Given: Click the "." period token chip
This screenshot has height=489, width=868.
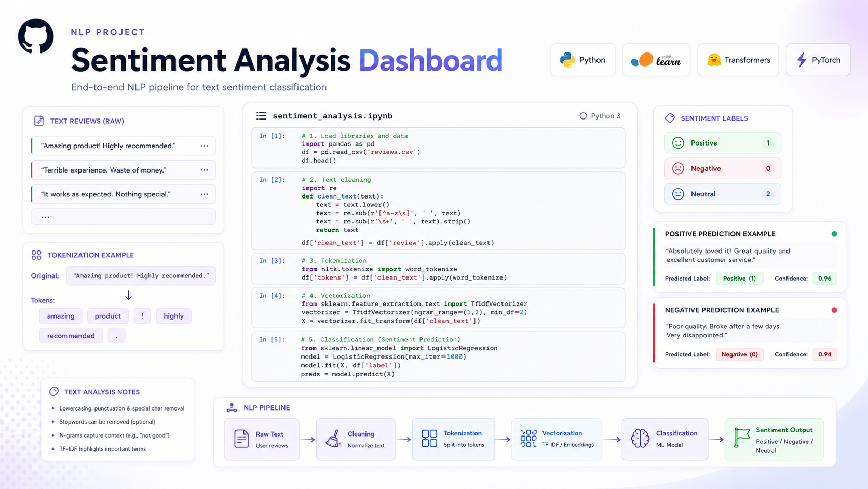Looking at the screenshot, I should click(x=117, y=336).
